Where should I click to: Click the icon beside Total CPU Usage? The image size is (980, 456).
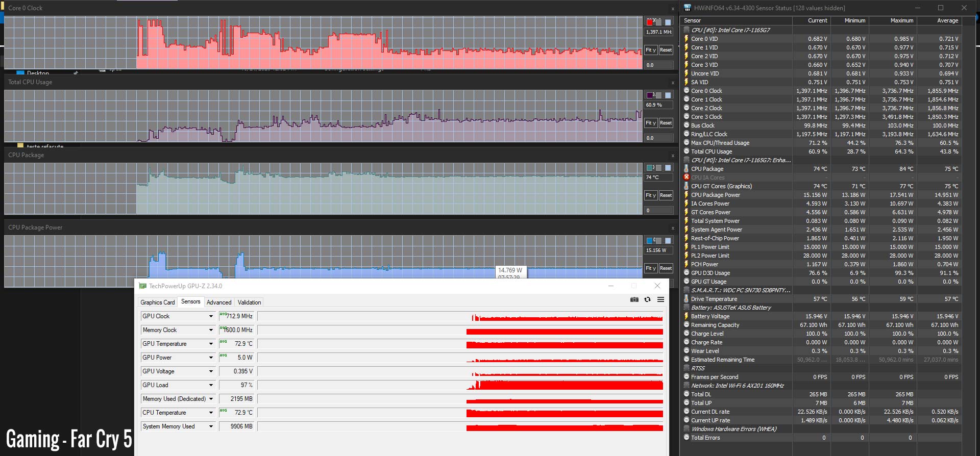click(687, 151)
